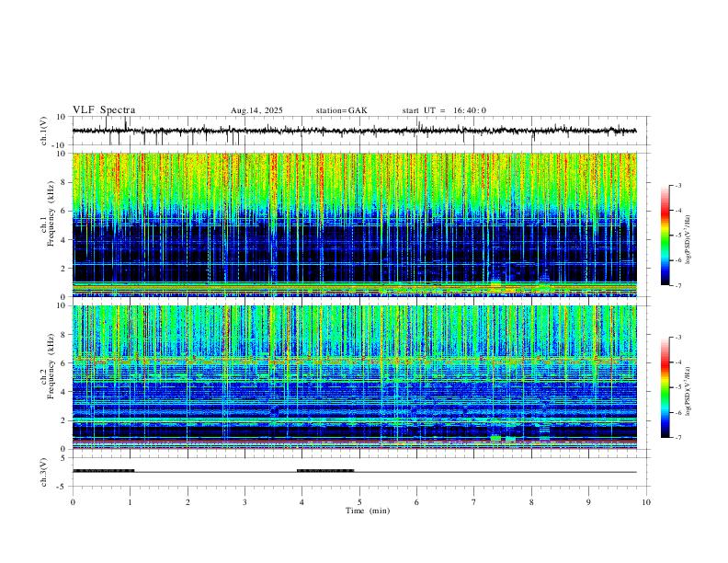The image size is (728, 563).
Task: Click the "5" tick on the time axis
Action: tap(359, 502)
